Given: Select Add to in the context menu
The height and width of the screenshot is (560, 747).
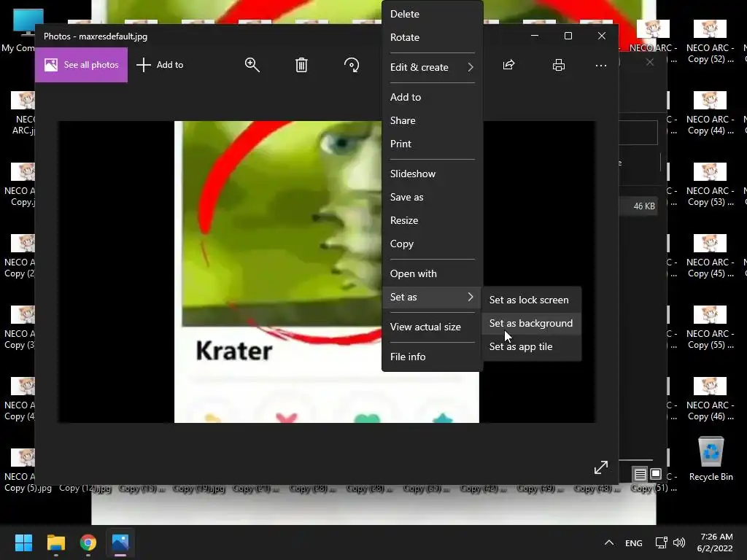Looking at the screenshot, I should (432, 97).
